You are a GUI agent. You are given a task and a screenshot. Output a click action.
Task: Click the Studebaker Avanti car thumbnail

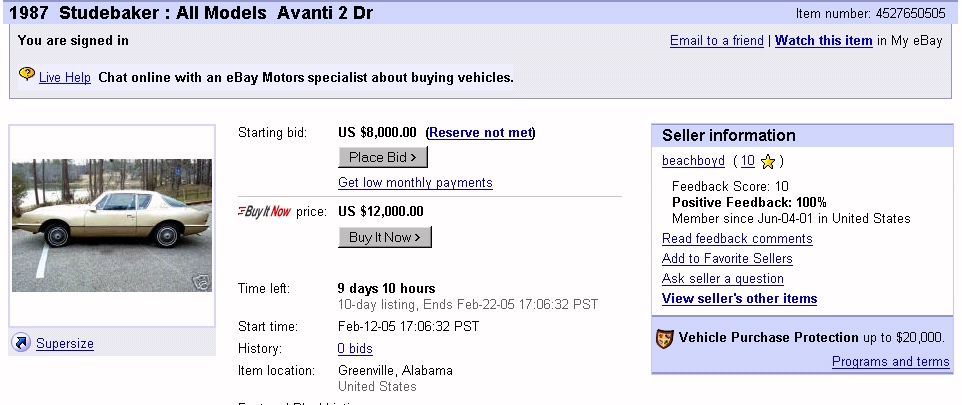tap(111, 224)
